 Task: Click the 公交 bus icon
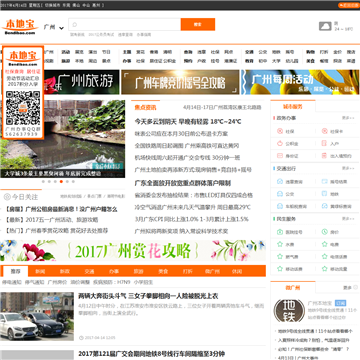click(x=280, y=194)
